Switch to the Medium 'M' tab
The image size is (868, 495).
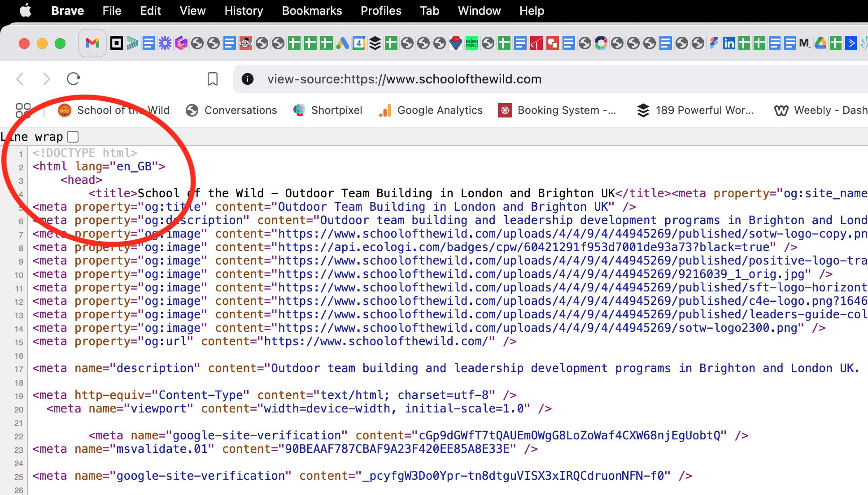click(x=804, y=43)
